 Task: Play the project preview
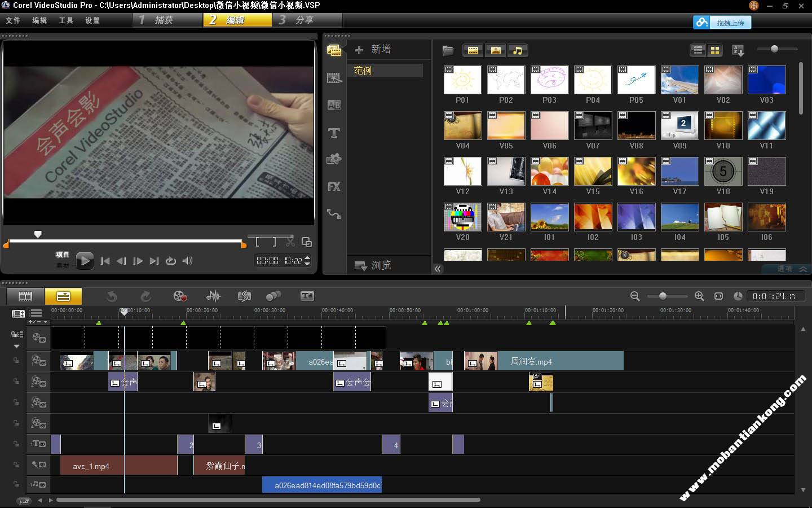[85, 261]
